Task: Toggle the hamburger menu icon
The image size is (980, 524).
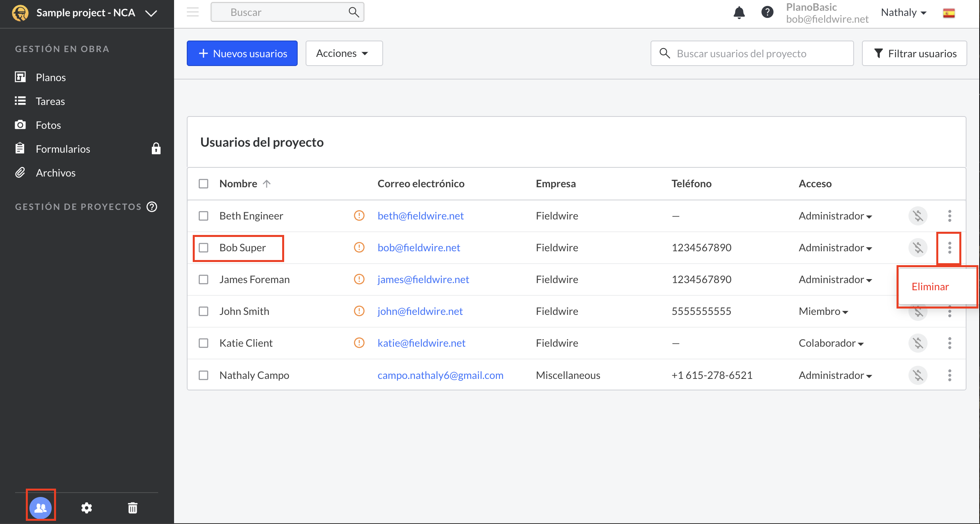Action: 193,12
